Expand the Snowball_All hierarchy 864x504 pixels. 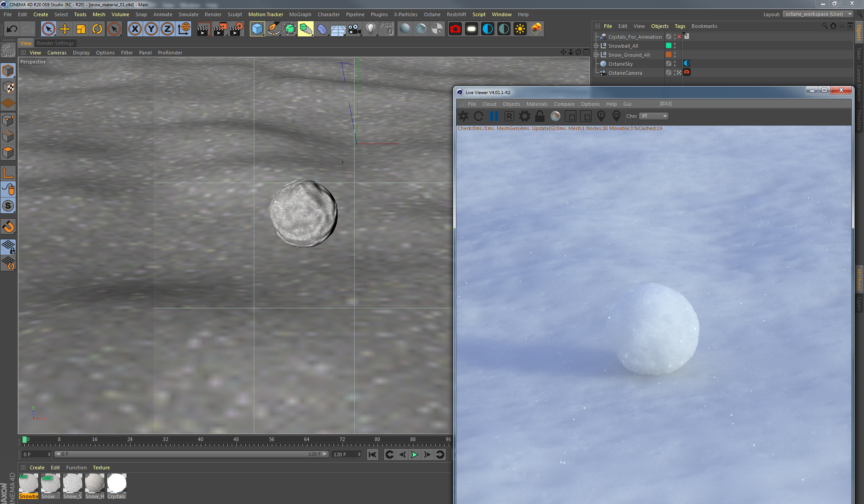tap(596, 45)
